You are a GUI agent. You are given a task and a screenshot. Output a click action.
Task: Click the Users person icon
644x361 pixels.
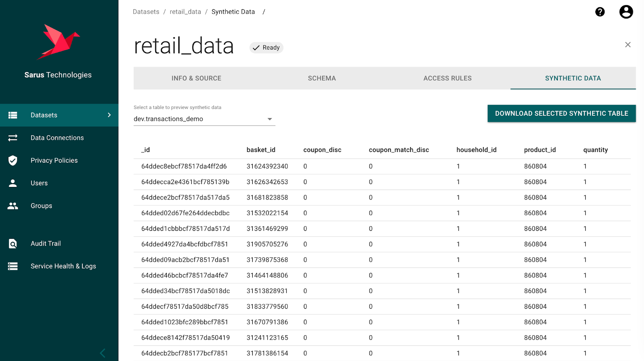coord(13,183)
